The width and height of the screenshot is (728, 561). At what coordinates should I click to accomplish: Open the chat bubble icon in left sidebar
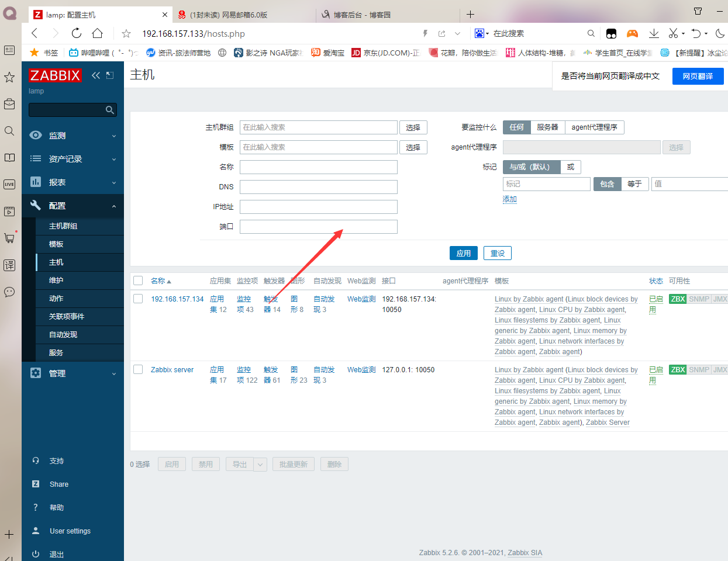coord(9,292)
